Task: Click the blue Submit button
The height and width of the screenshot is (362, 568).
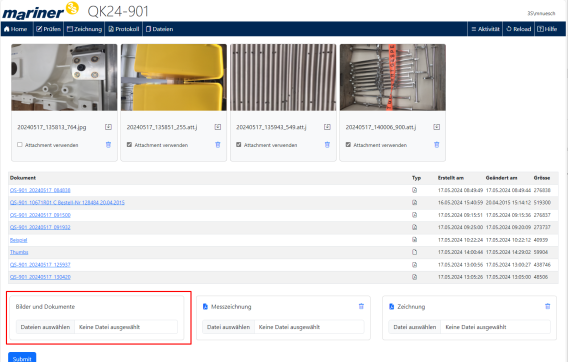Action: [x=22, y=358]
